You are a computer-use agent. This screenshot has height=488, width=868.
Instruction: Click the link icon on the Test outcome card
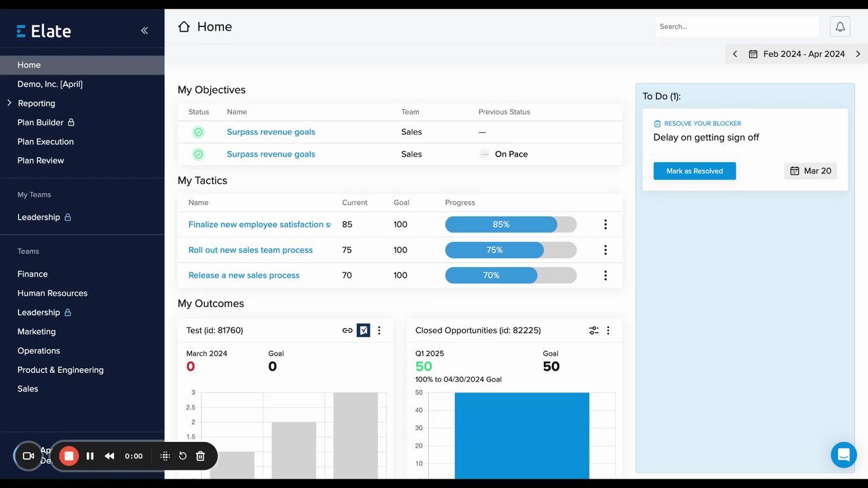(347, 331)
